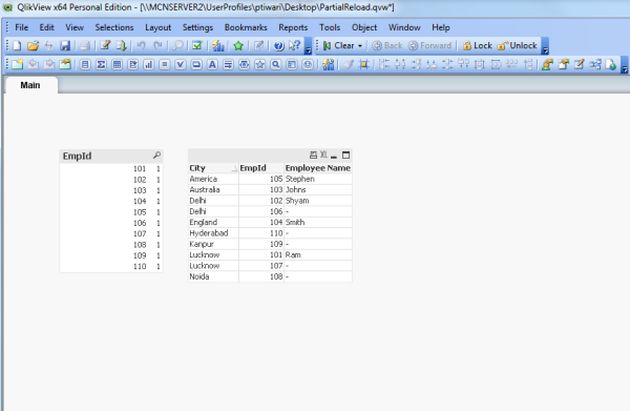Screen dimensions: 630x411
Task: Create a Current Selections Box object
Action: click(x=180, y=64)
